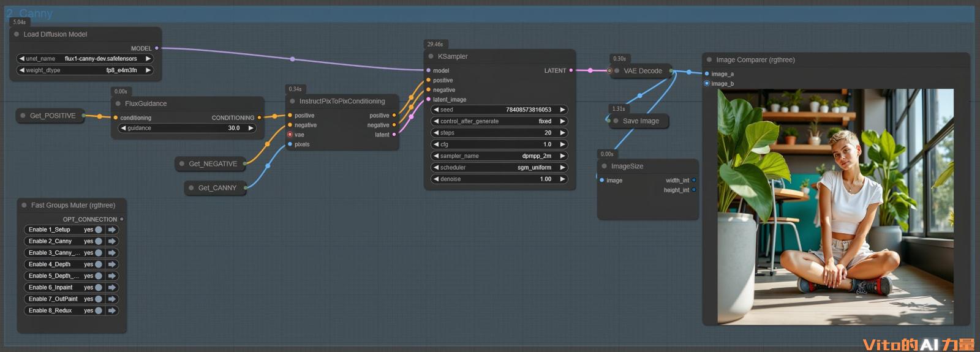The height and width of the screenshot is (352, 980).
Task: Click the OPT_CONNECTION output port on Fast Groups Muter
Action: (x=122, y=219)
